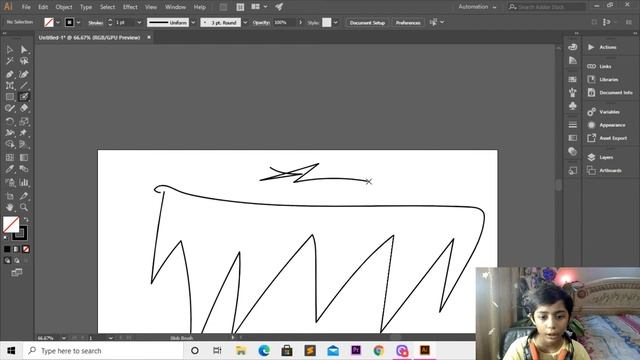Select the Selection tool arrow
The width and height of the screenshot is (640, 360).
pos(10,50)
